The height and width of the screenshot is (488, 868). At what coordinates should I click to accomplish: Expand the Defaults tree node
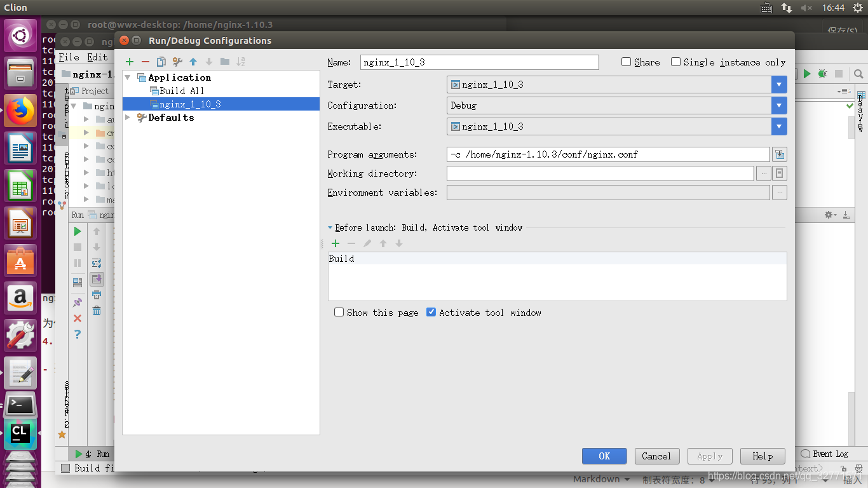(128, 118)
